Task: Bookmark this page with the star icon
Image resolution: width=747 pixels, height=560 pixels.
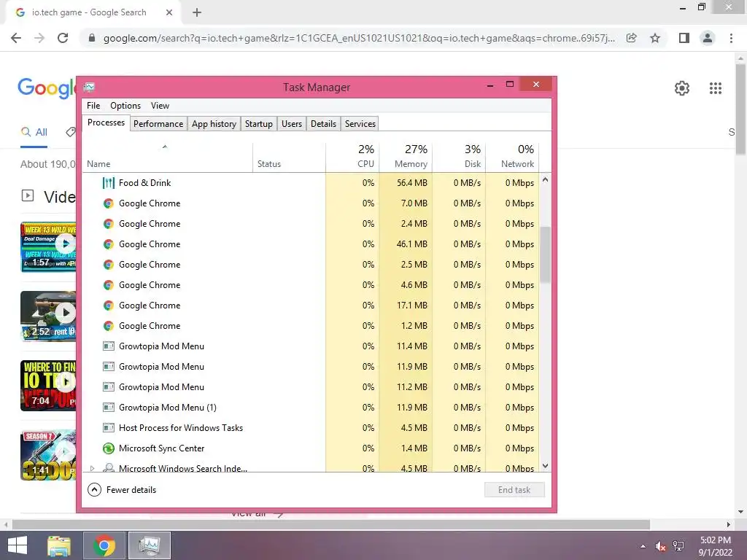Action: (x=655, y=38)
